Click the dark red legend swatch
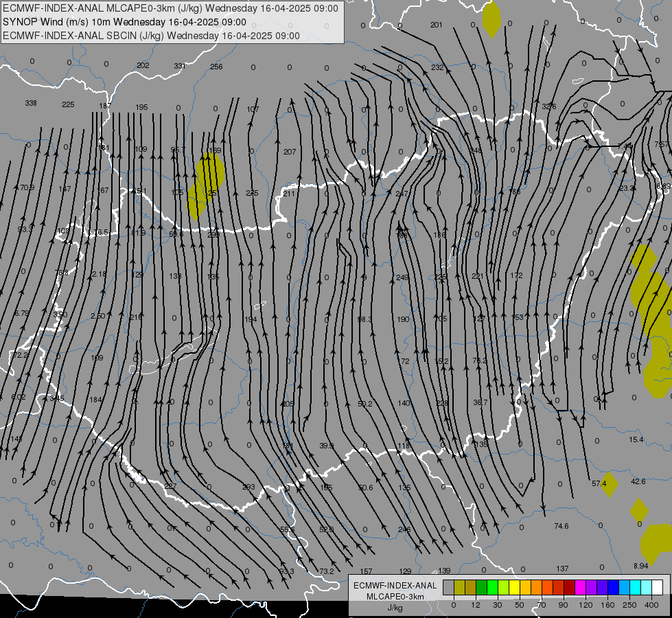This screenshot has height=618, width=672. tap(569, 587)
